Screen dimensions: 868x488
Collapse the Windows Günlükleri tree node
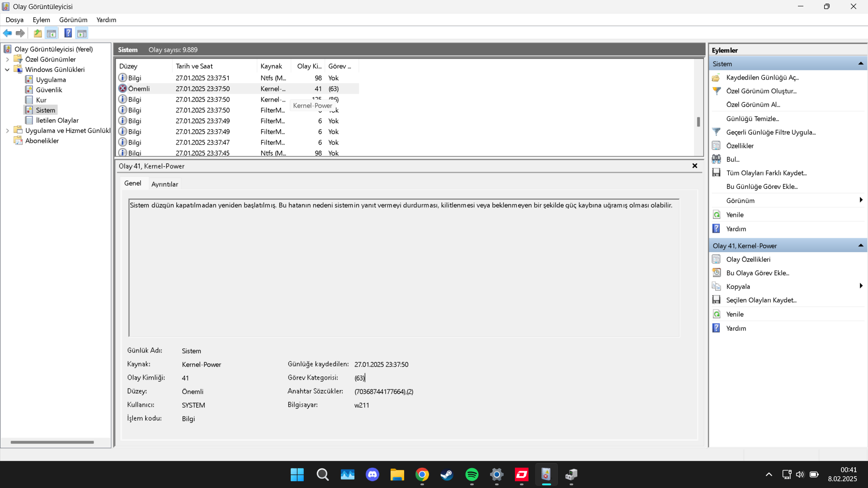(x=7, y=70)
